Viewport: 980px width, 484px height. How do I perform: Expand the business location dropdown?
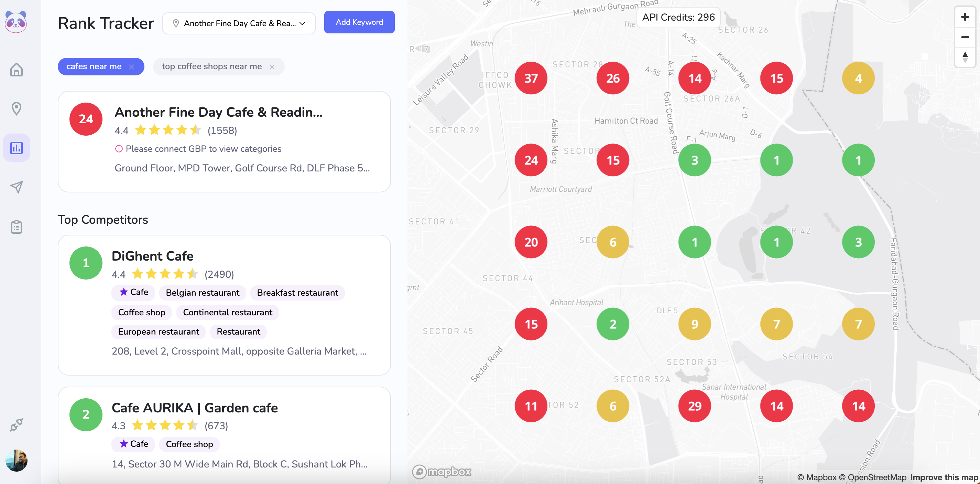(239, 24)
